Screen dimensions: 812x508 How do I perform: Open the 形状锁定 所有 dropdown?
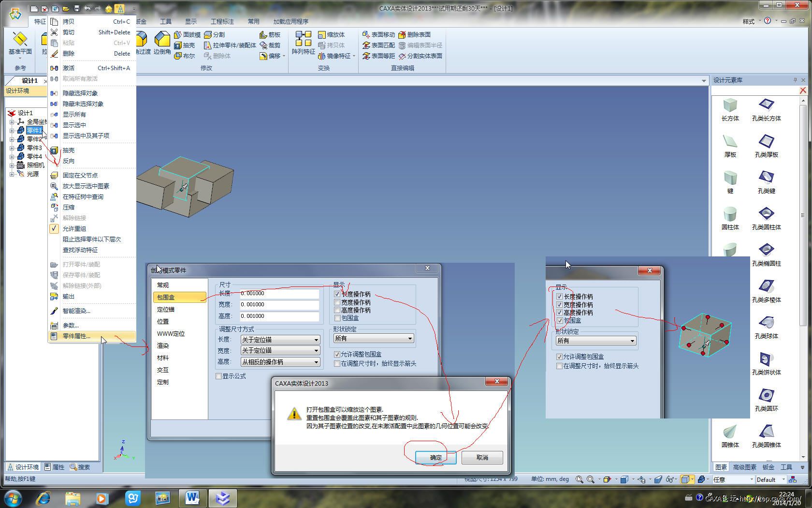coord(374,339)
